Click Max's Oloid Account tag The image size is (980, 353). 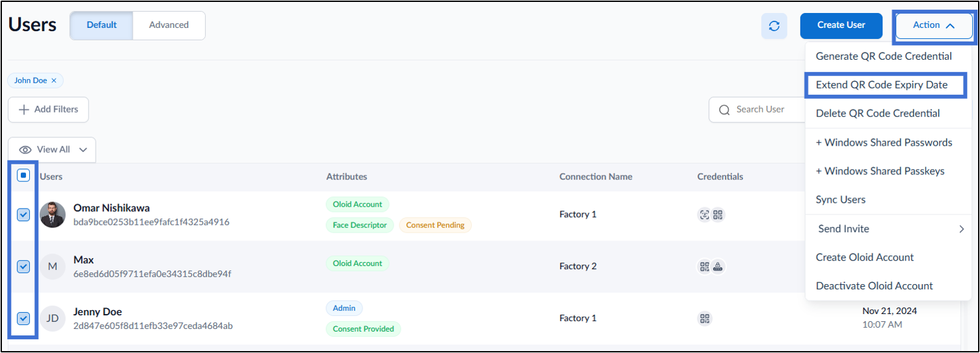click(357, 263)
